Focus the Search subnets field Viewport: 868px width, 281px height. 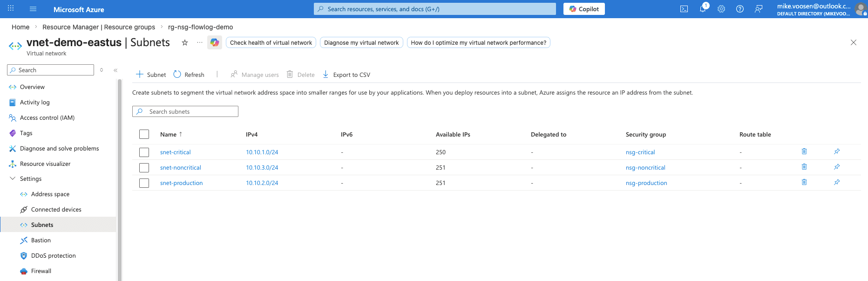(x=185, y=111)
